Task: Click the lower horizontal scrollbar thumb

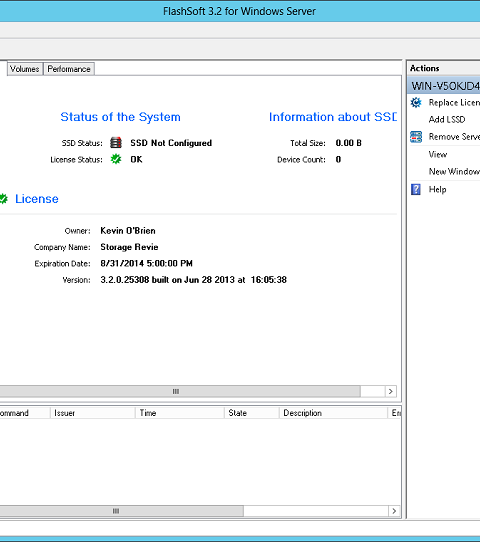Action: (122, 511)
